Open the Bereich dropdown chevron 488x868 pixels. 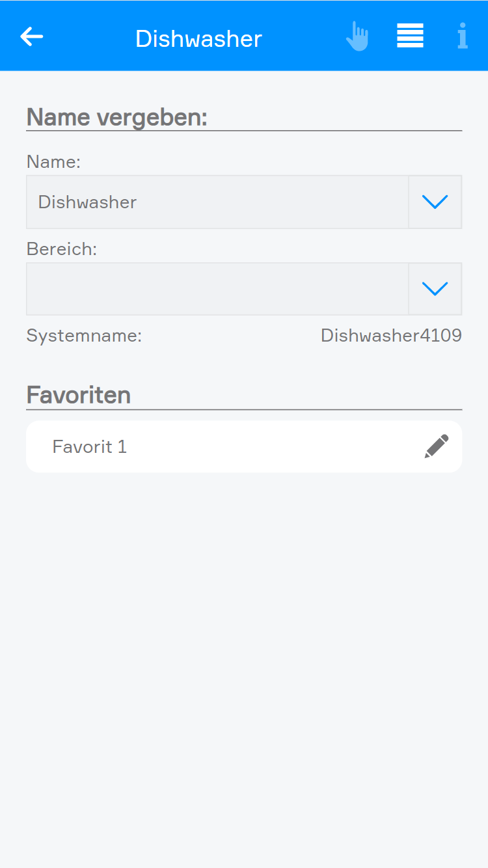pos(435,289)
